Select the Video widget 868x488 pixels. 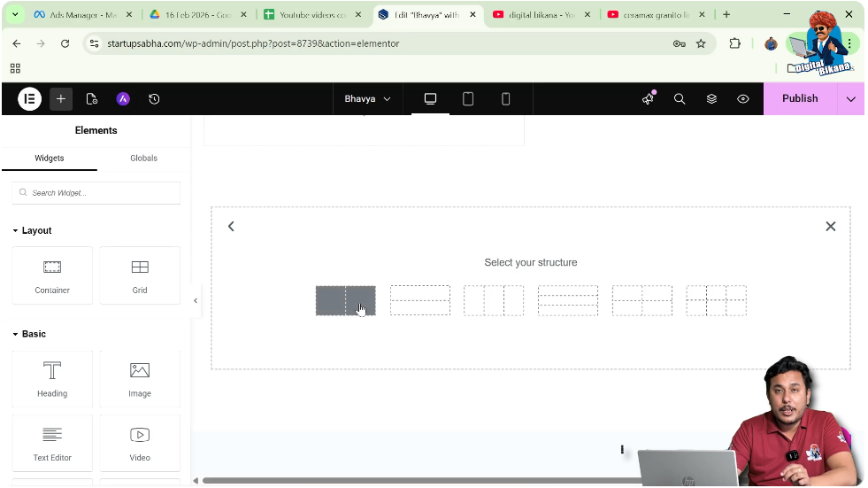coord(140,443)
